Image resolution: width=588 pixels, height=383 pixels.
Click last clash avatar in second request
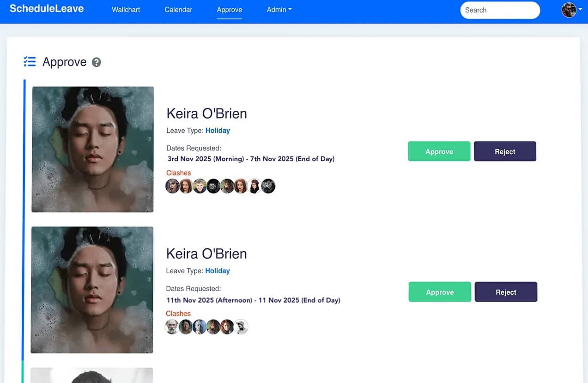pyautogui.click(x=241, y=327)
